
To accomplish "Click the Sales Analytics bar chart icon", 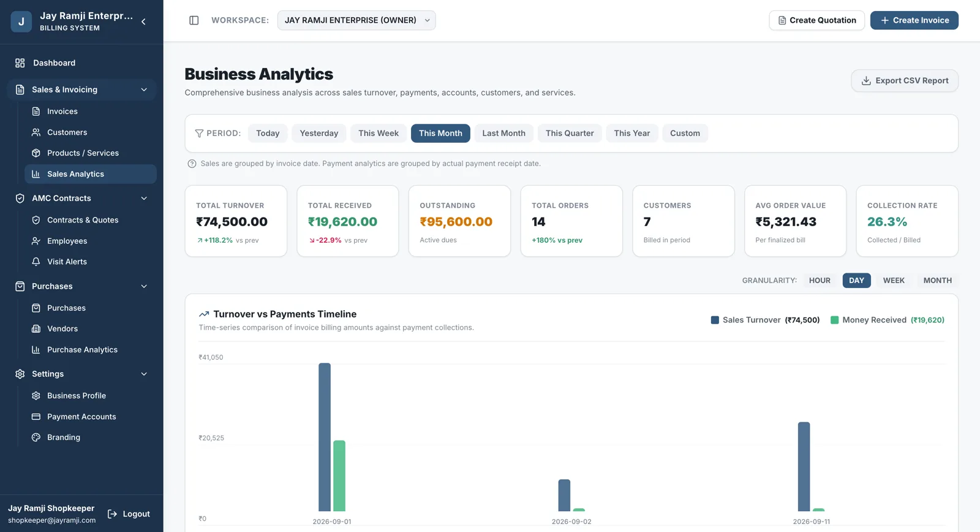I will click(36, 174).
